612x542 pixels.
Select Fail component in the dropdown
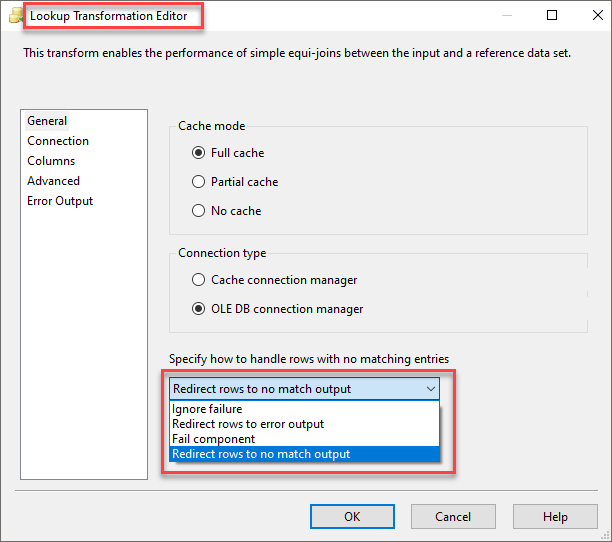[213, 439]
